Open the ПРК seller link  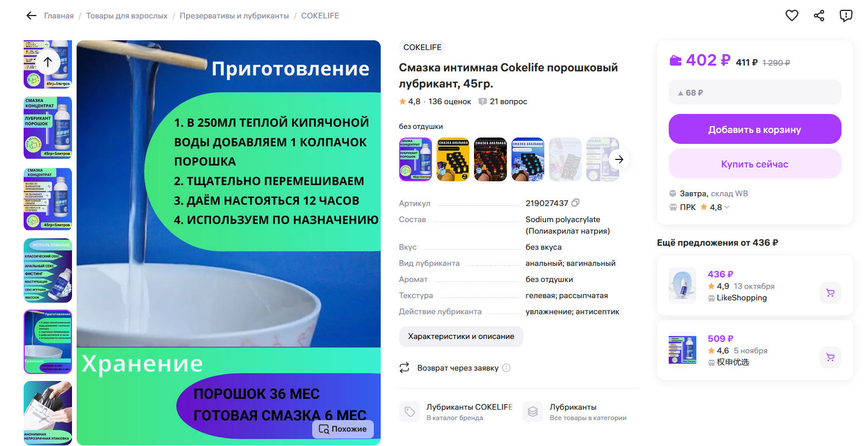688,207
